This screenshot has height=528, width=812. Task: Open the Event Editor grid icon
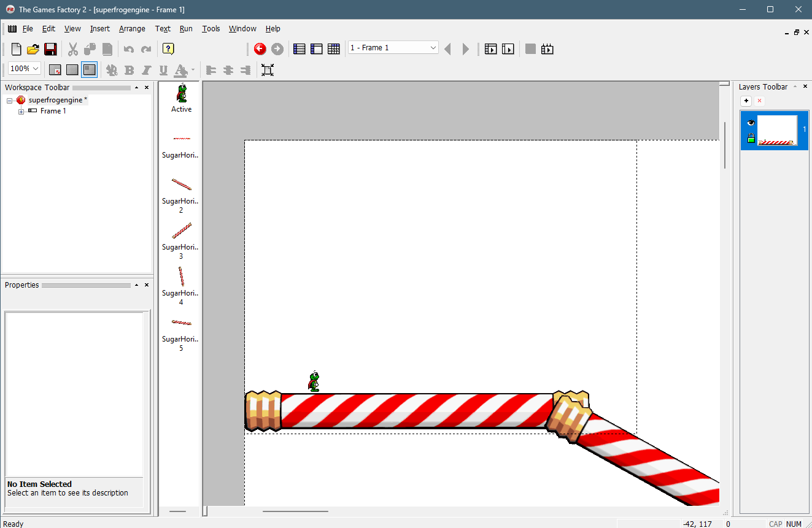[334, 49]
